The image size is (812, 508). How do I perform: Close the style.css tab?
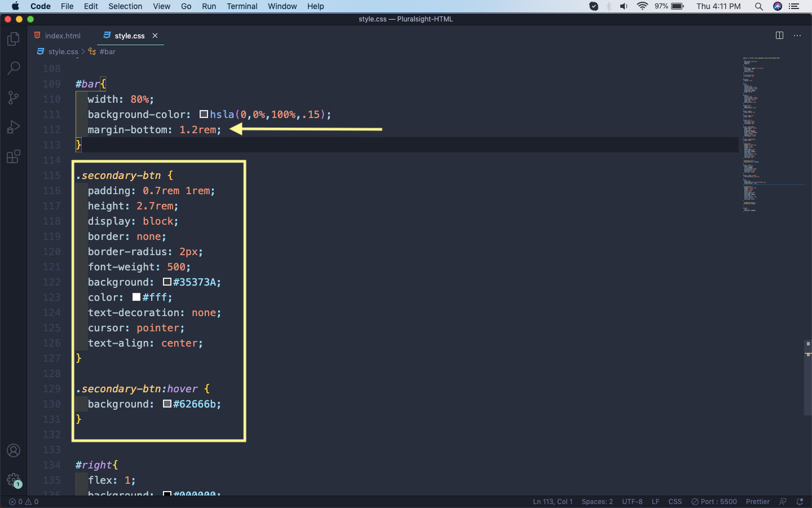[x=155, y=36]
